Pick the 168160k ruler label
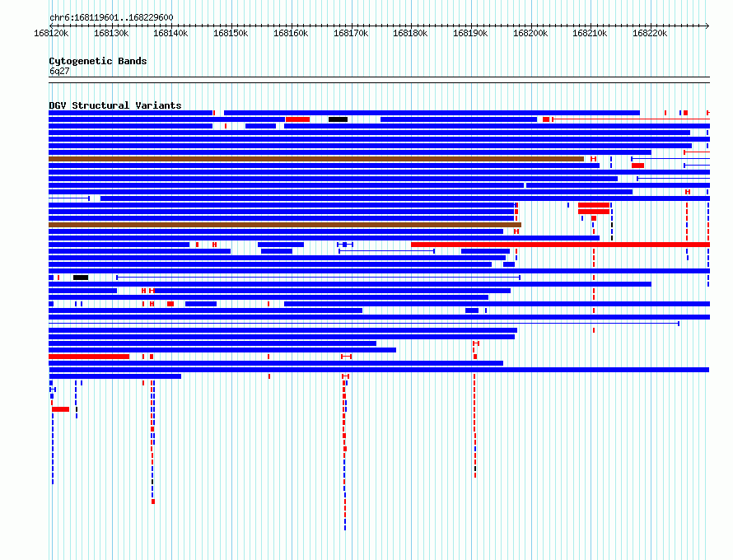 291,33
